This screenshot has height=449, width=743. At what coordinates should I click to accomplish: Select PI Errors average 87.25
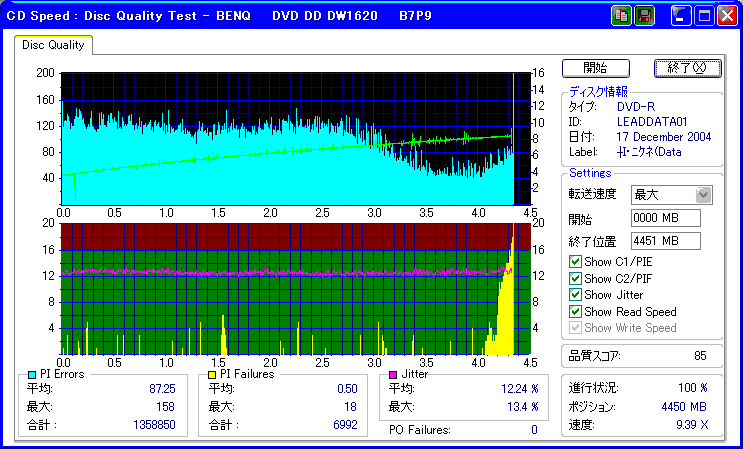coord(162,389)
